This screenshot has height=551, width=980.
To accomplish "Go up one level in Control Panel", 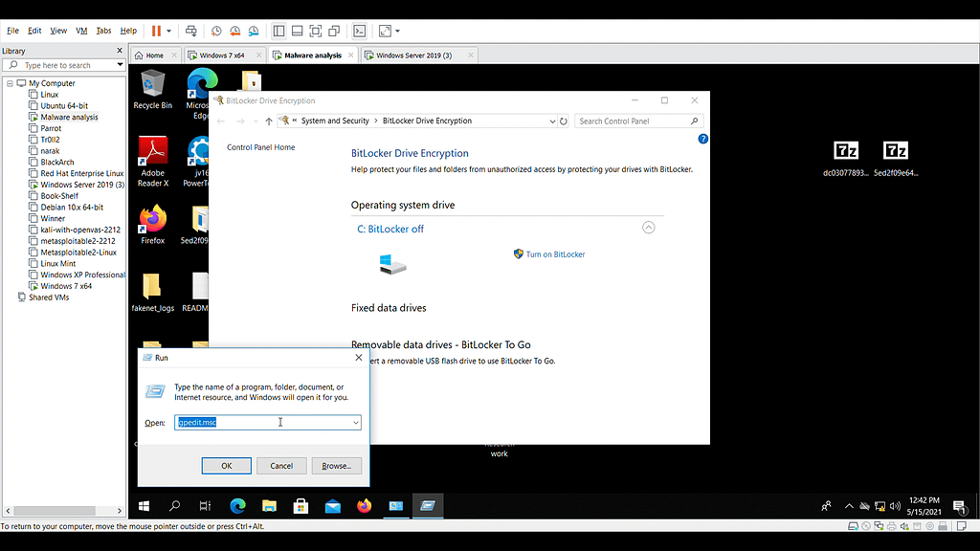I will point(269,121).
